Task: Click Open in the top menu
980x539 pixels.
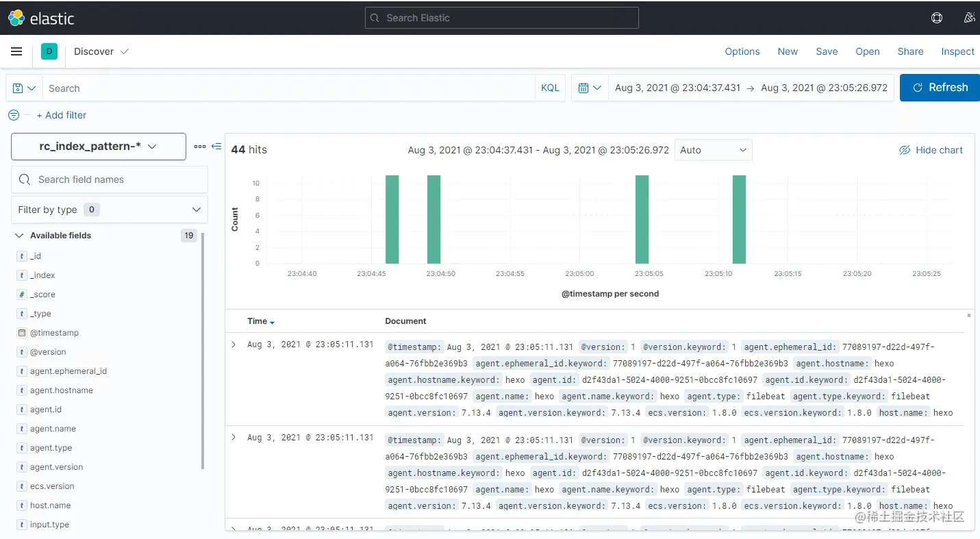Action: tap(868, 51)
